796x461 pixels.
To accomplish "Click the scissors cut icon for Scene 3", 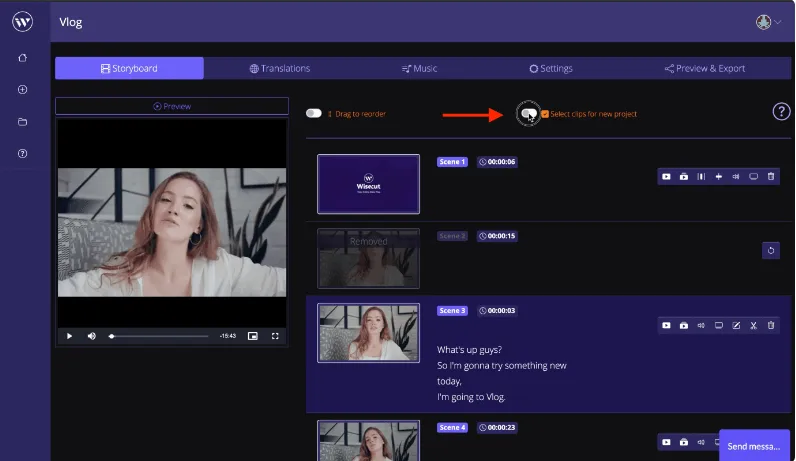I will tap(753, 325).
